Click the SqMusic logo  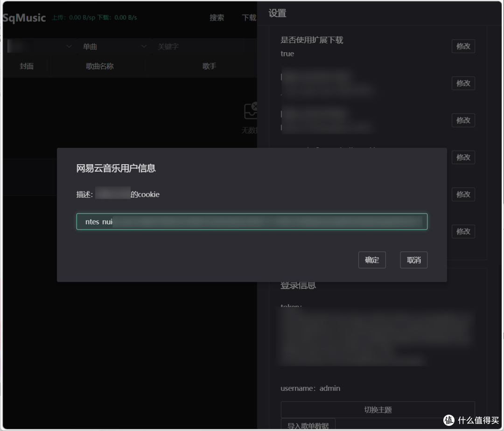point(24,18)
